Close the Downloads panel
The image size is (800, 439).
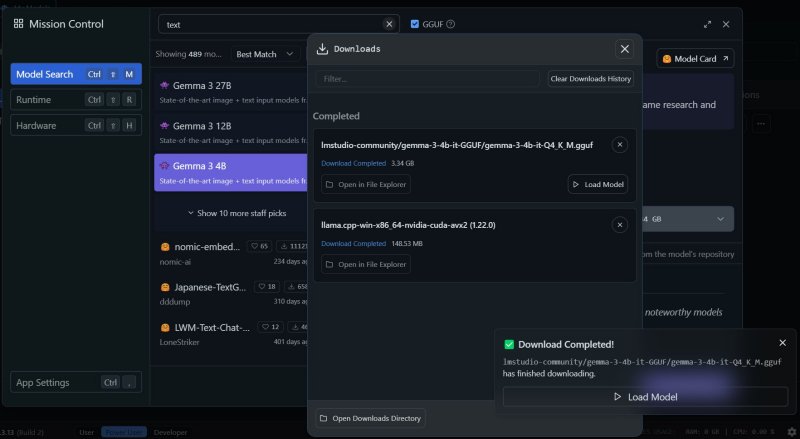pos(625,48)
